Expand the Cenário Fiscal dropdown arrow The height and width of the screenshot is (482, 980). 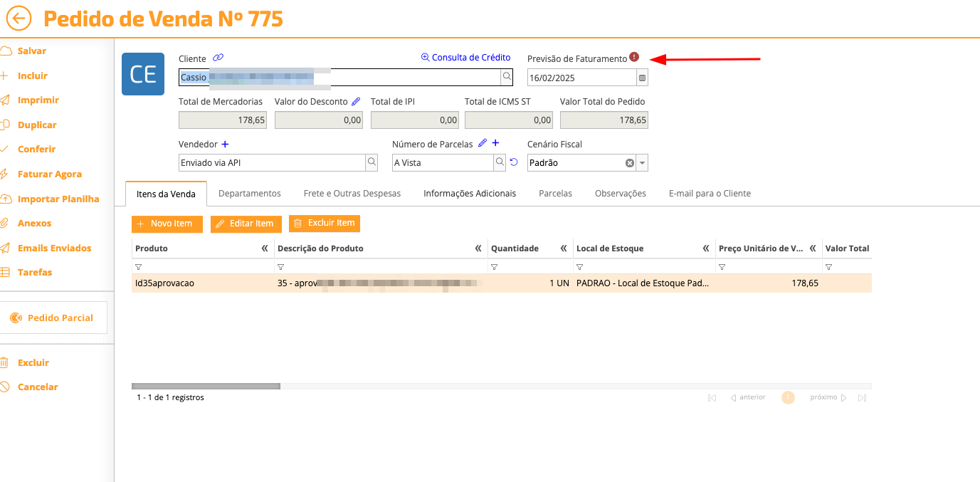[x=643, y=163]
